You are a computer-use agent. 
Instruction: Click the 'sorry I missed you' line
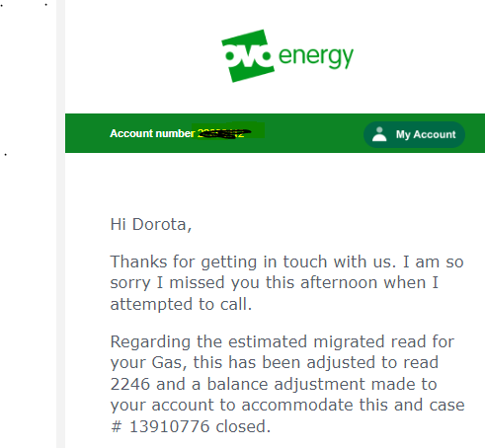[275, 283]
